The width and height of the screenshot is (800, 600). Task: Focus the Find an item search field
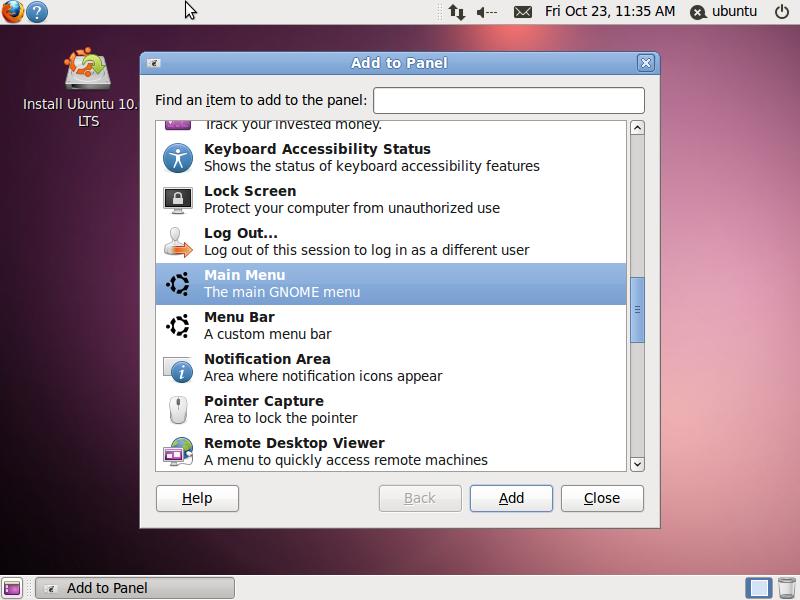click(509, 100)
